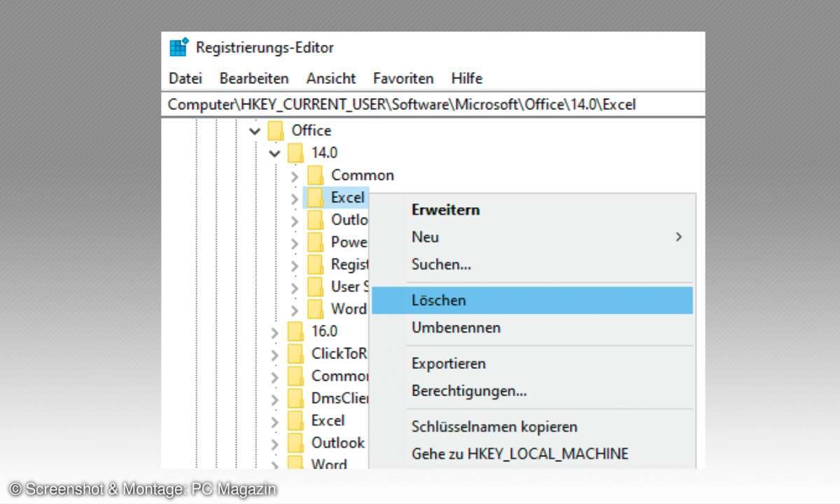Viewport: 840px width, 504px height.
Task: Expand the Outlo key chevron
Action: coord(295,220)
